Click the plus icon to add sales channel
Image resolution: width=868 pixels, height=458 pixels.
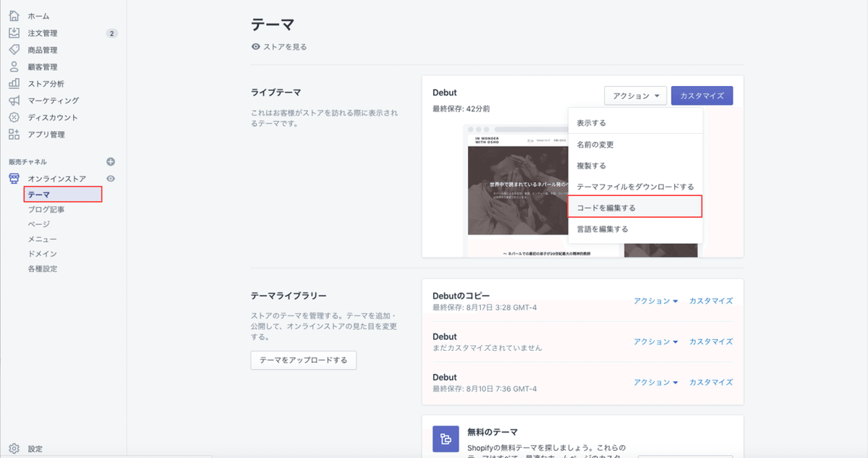(111, 162)
